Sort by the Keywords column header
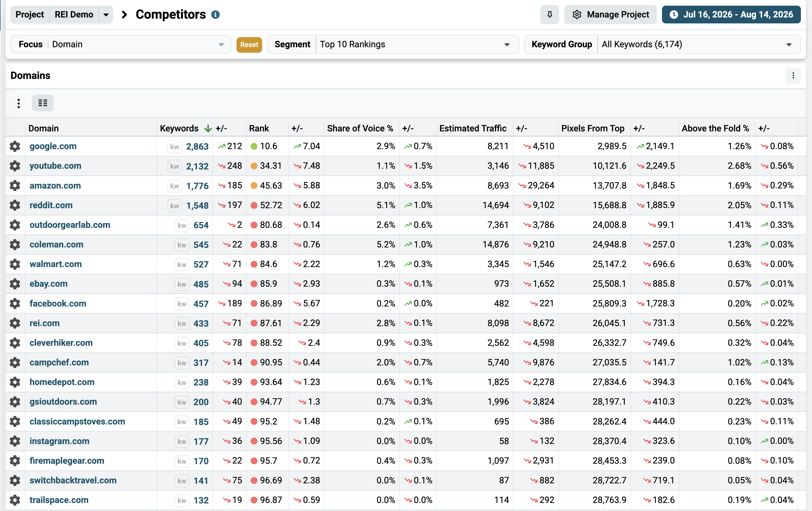The image size is (812, 511). (179, 129)
